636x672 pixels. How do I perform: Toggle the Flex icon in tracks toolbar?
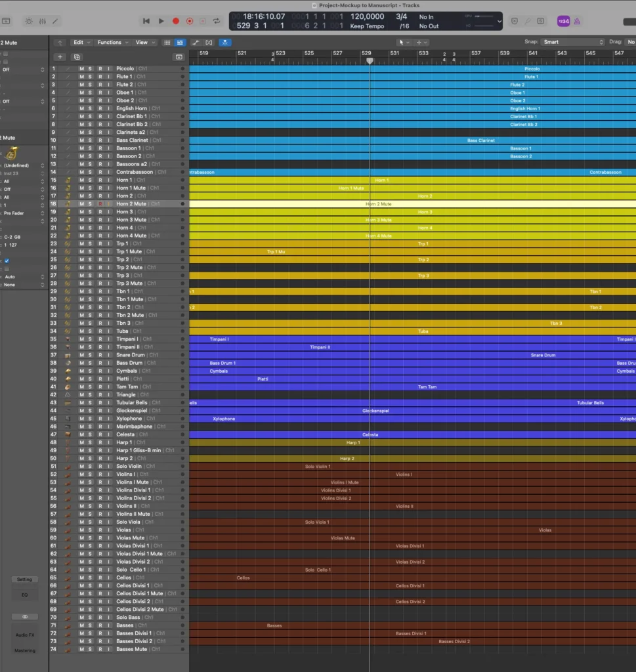(x=209, y=43)
